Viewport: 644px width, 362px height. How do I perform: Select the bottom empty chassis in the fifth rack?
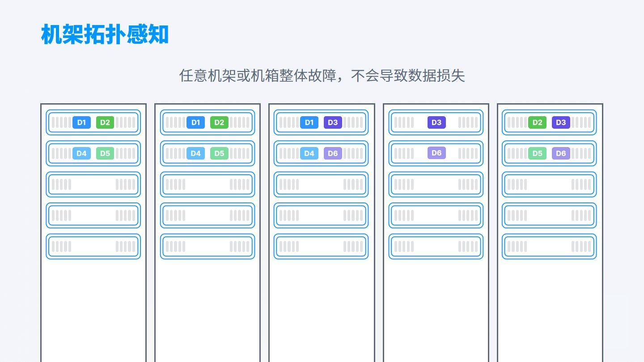[549, 247]
